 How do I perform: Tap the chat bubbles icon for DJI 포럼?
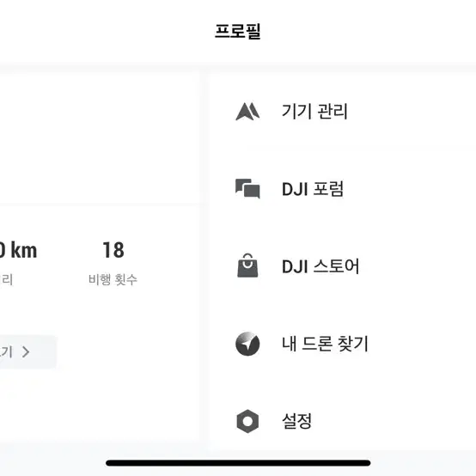pos(247,188)
